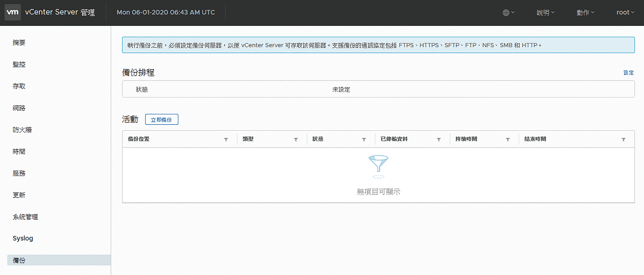
Task: Open the globe language selector
Action: [x=508, y=12]
